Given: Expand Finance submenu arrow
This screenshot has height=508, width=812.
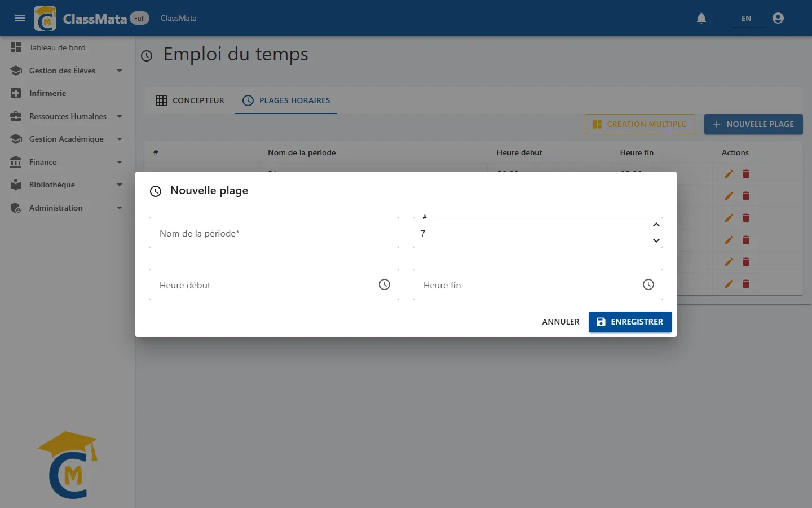Looking at the screenshot, I should pos(120,162).
